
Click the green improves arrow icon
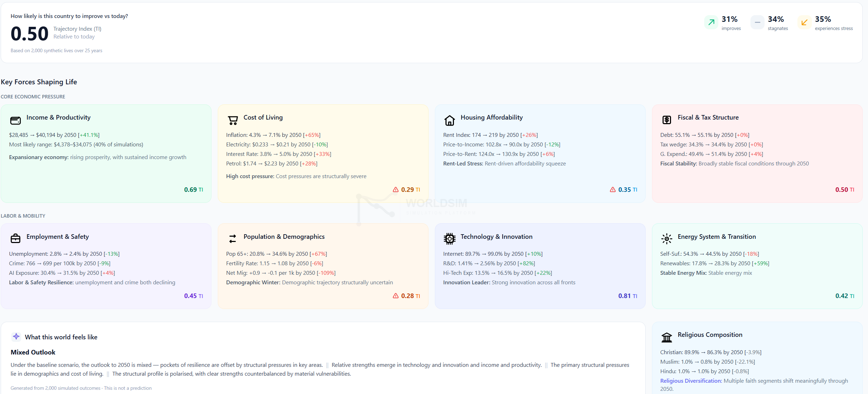[711, 23]
